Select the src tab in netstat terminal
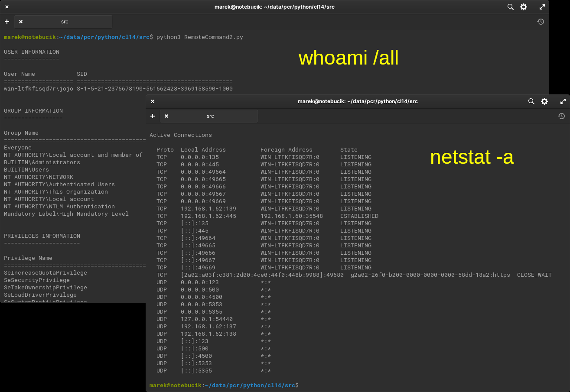Image resolution: width=570 pixels, height=392 pixels. 210,116
